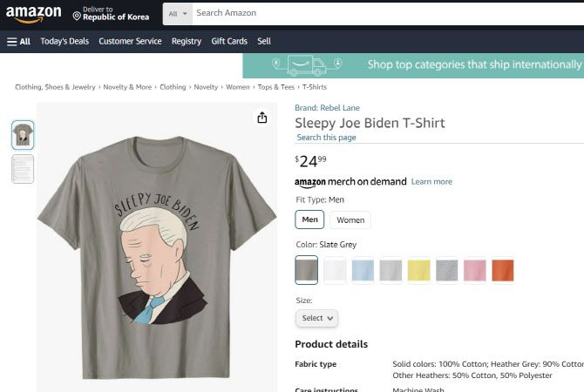This screenshot has height=392, width=584.
Task: Click the Learn more link
Action: coord(431,182)
